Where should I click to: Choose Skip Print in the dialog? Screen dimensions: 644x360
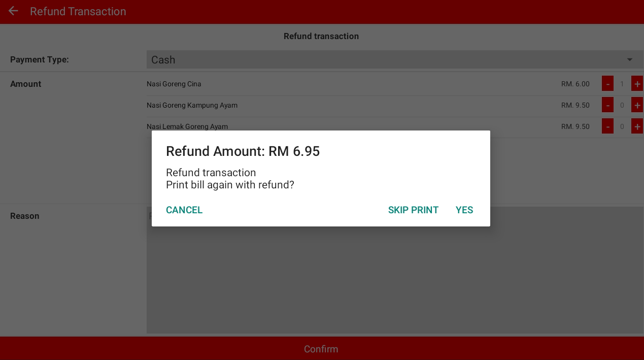click(413, 210)
